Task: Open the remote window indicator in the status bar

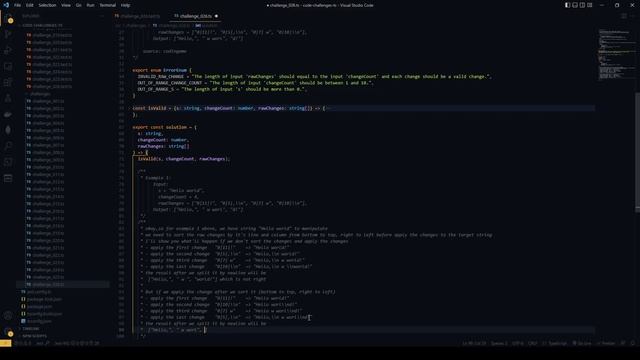Action: (5, 343)
